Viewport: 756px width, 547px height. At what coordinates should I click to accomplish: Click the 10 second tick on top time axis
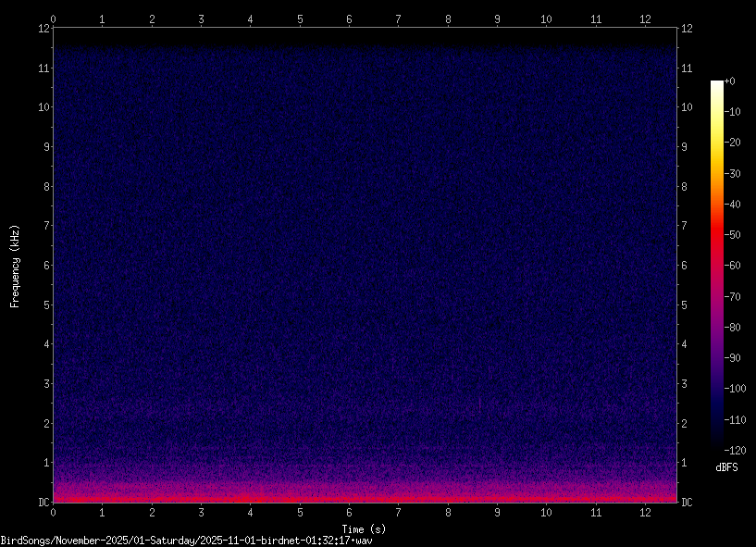[546, 18]
